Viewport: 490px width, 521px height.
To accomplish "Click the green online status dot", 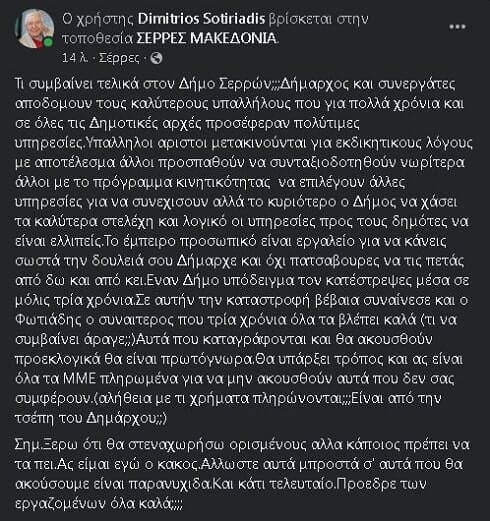I will click(49, 42).
